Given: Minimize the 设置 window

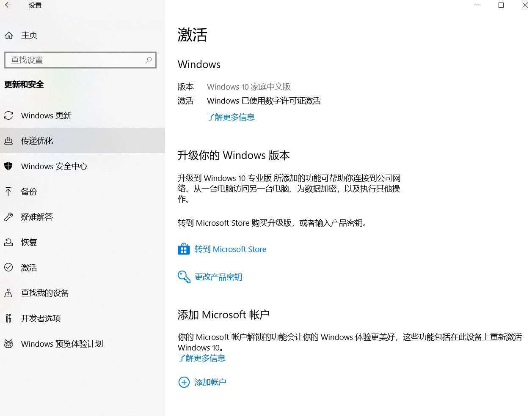Looking at the screenshot, I should pyautogui.click(x=477, y=5).
